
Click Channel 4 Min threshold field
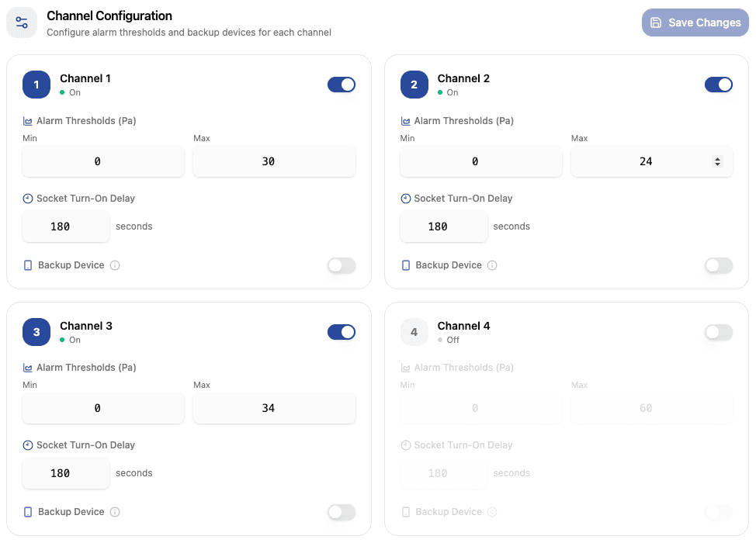tap(481, 408)
